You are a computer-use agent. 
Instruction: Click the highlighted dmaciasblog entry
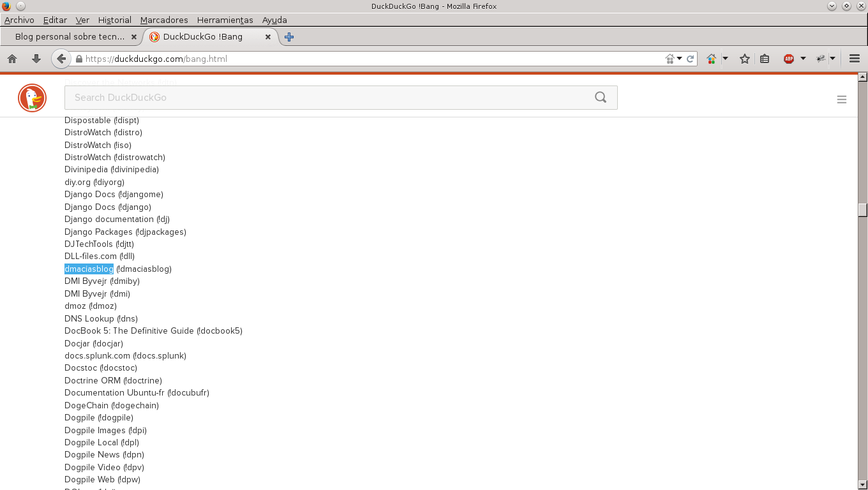[x=89, y=269]
